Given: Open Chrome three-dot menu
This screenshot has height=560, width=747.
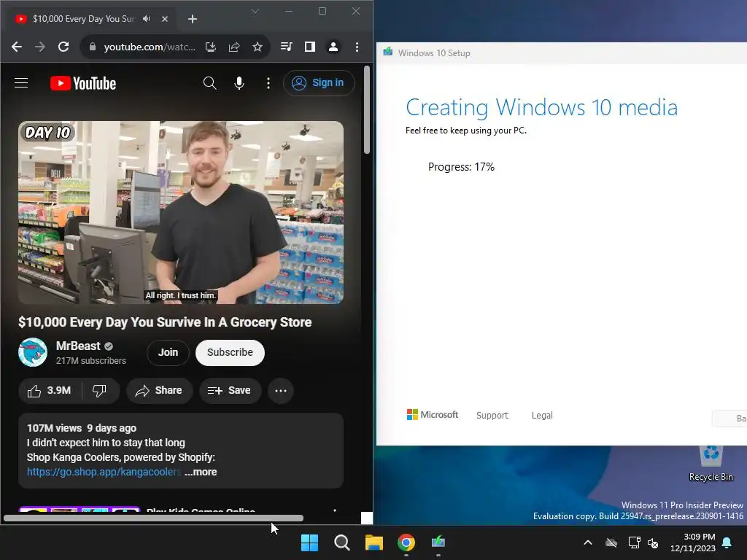Looking at the screenshot, I should pyautogui.click(x=357, y=47).
